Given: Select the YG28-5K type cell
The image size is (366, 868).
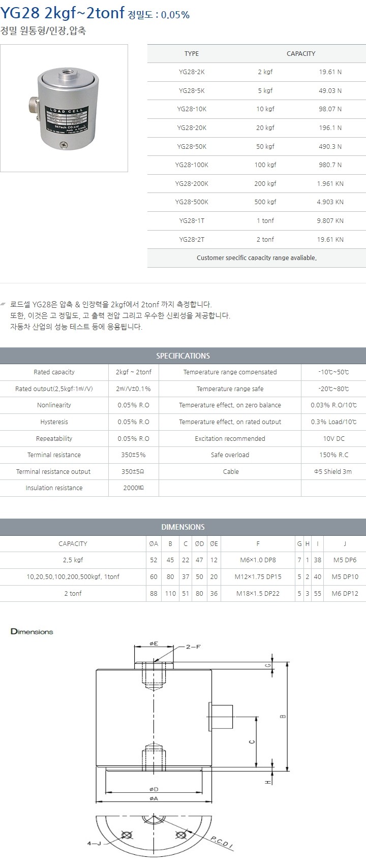Looking at the screenshot, I should pyautogui.click(x=192, y=90).
